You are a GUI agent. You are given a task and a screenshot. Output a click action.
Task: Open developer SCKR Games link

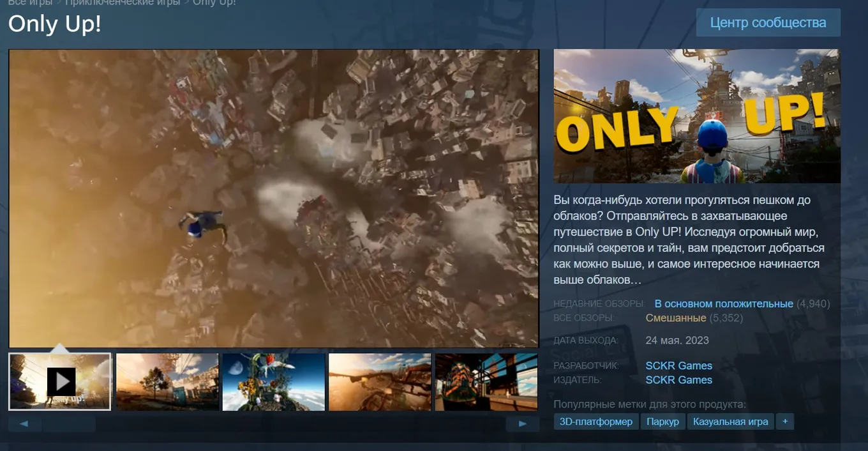tap(678, 366)
